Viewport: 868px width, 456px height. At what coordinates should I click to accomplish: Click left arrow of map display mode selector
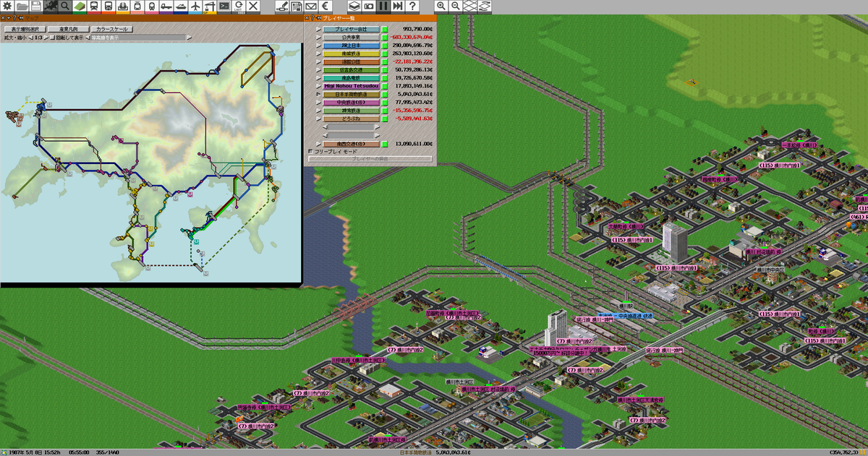pyautogui.click(x=87, y=38)
